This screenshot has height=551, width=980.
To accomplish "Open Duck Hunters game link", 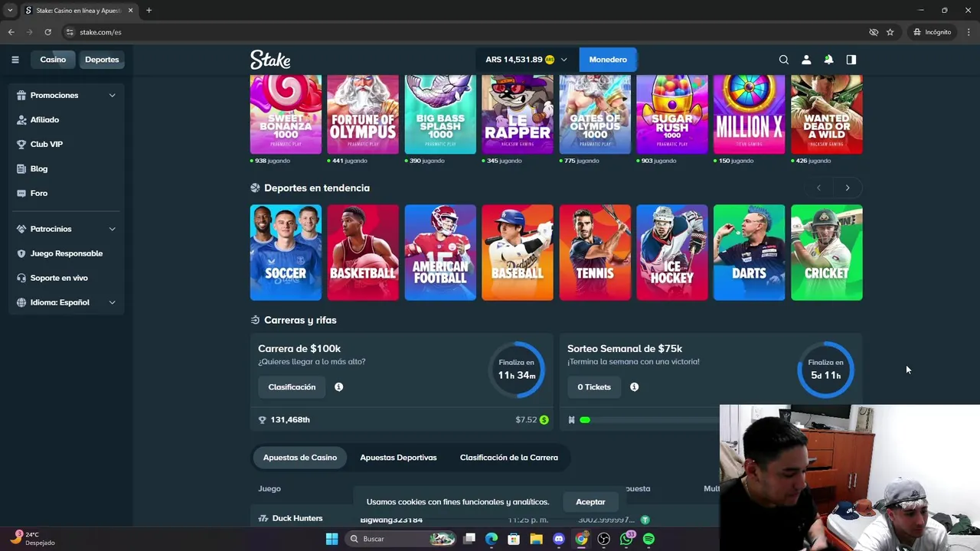I will tap(297, 518).
